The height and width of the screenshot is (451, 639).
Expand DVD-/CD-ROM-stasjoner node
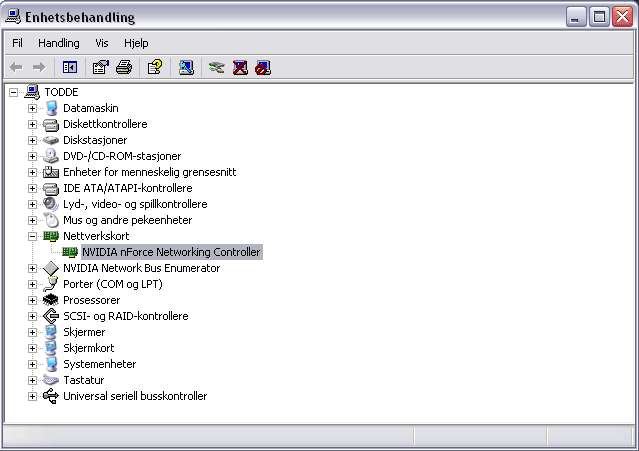pos(33,156)
